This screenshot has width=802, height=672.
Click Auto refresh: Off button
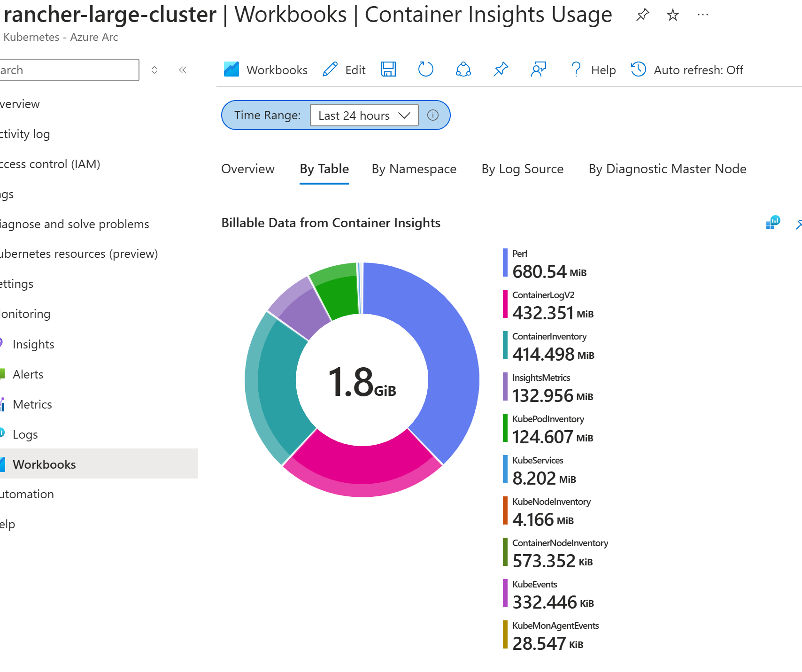coord(687,70)
